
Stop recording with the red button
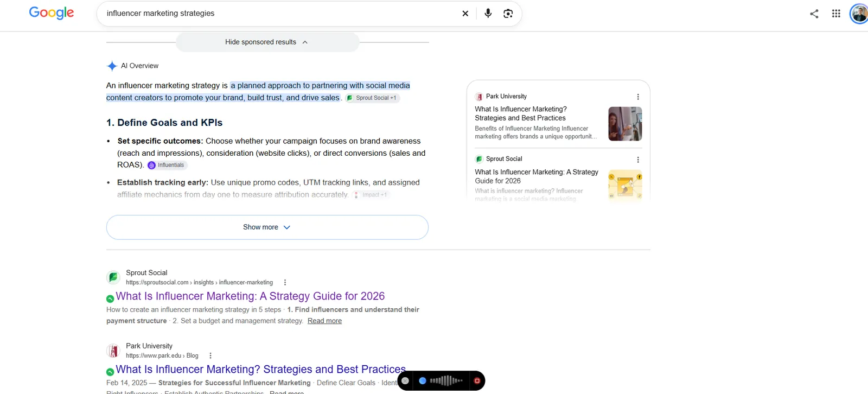click(477, 381)
